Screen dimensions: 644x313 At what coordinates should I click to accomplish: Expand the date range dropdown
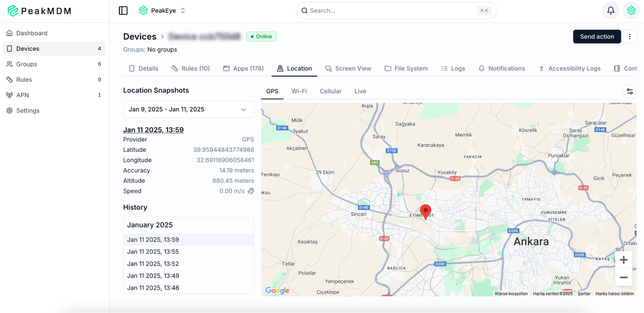(x=188, y=109)
